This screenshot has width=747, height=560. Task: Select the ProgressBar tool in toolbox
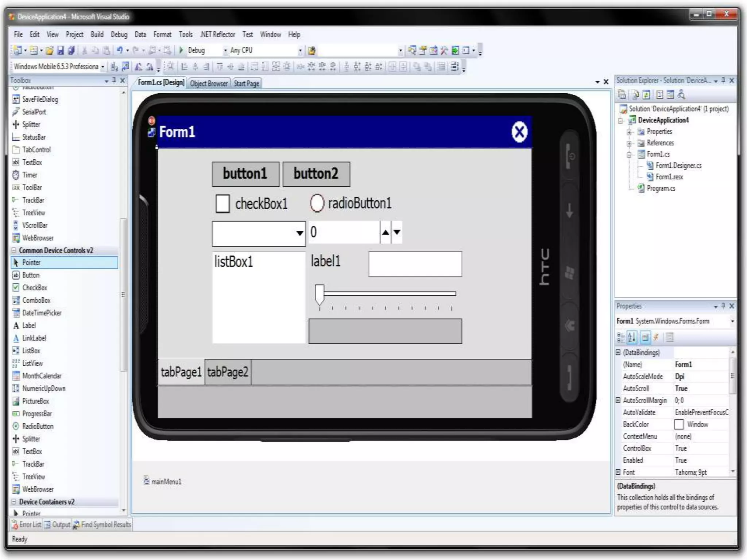37,413
